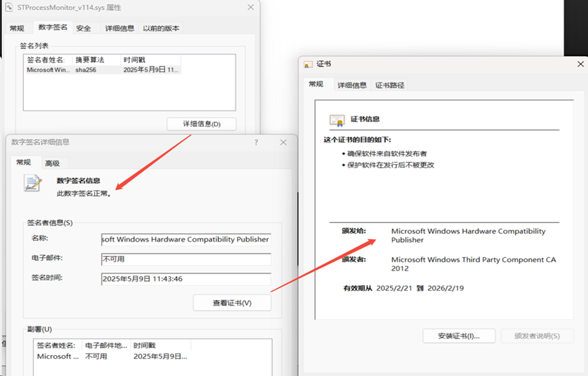The width and height of the screenshot is (588, 376).
Task: Select the 数字签名 tab in properties window
Action: tap(53, 27)
